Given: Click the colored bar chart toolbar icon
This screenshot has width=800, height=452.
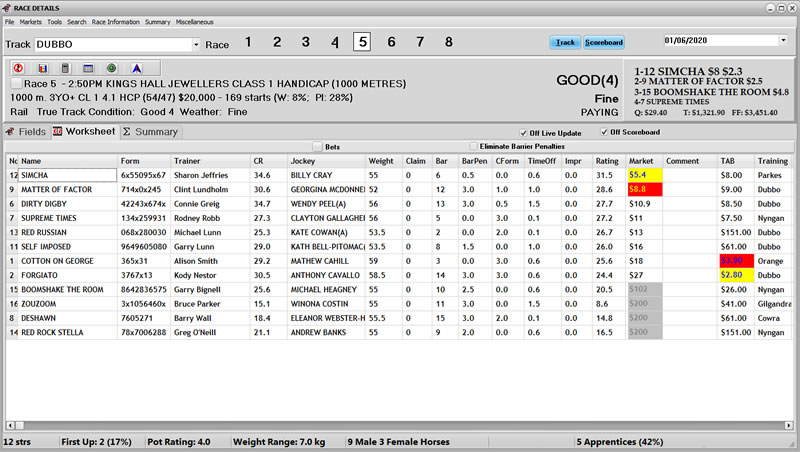Looking at the screenshot, I should point(43,67).
